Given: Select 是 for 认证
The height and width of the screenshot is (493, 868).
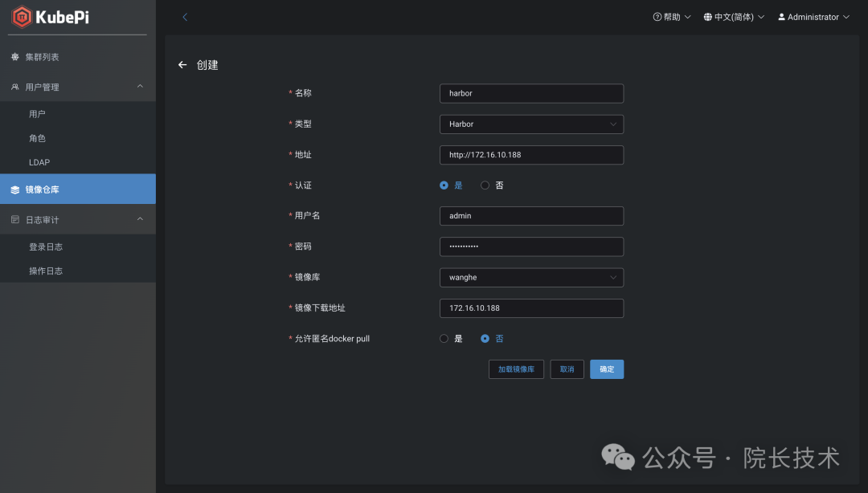Looking at the screenshot, I should click(444, 185).
